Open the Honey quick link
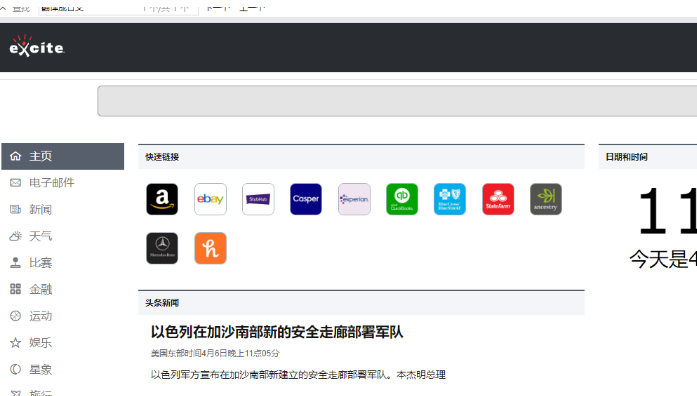Viewport: 697px width, 396px height. pyautogui.click(x=210, y=248)
